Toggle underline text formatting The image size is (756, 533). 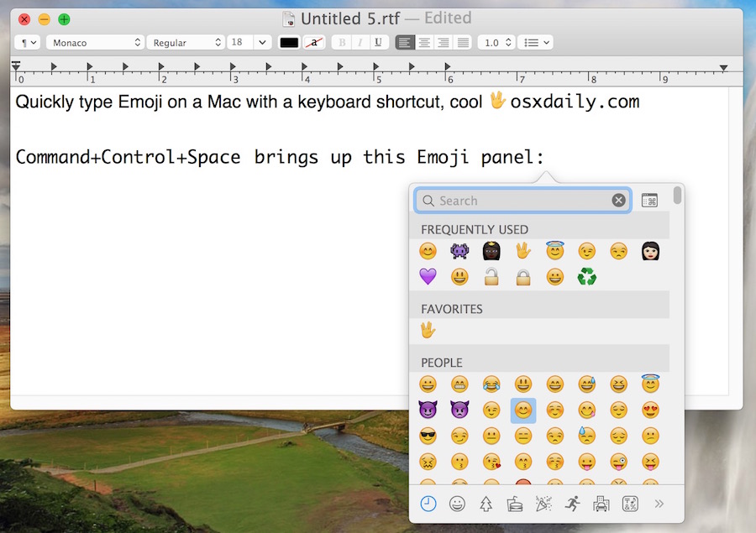[378, 42]
